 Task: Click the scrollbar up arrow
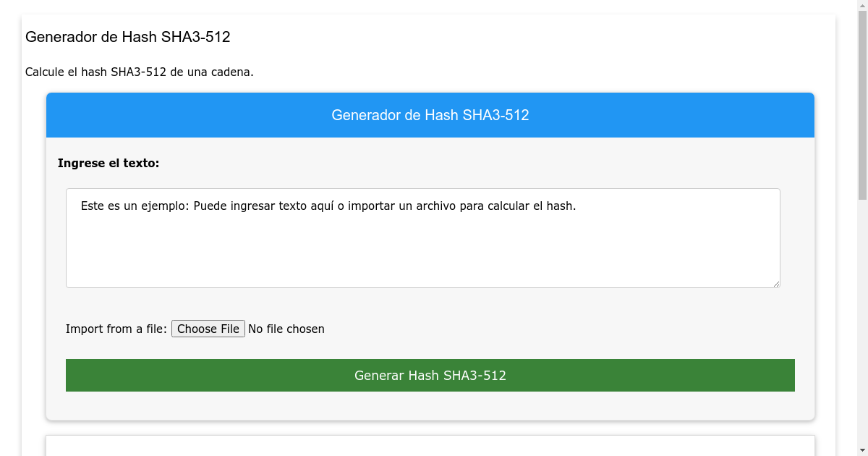[861, 6]
